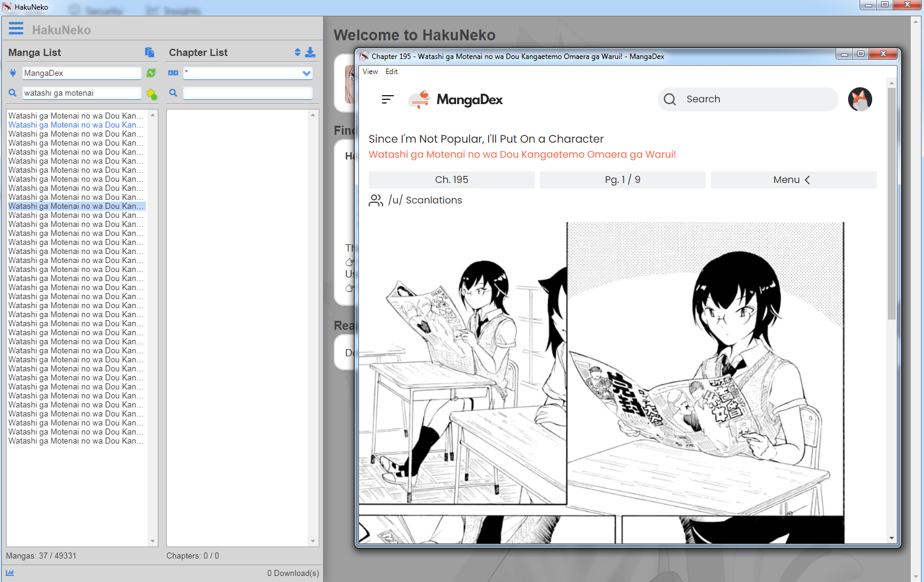The image size is (924, 582).
Task: Open the status chart icon in footer
Action: [x=10, y=572]
